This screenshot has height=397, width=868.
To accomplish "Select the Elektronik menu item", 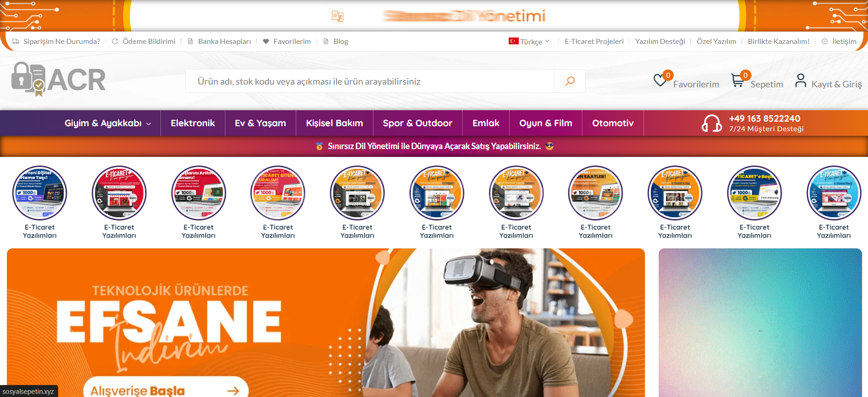I will tap(192, 123).
